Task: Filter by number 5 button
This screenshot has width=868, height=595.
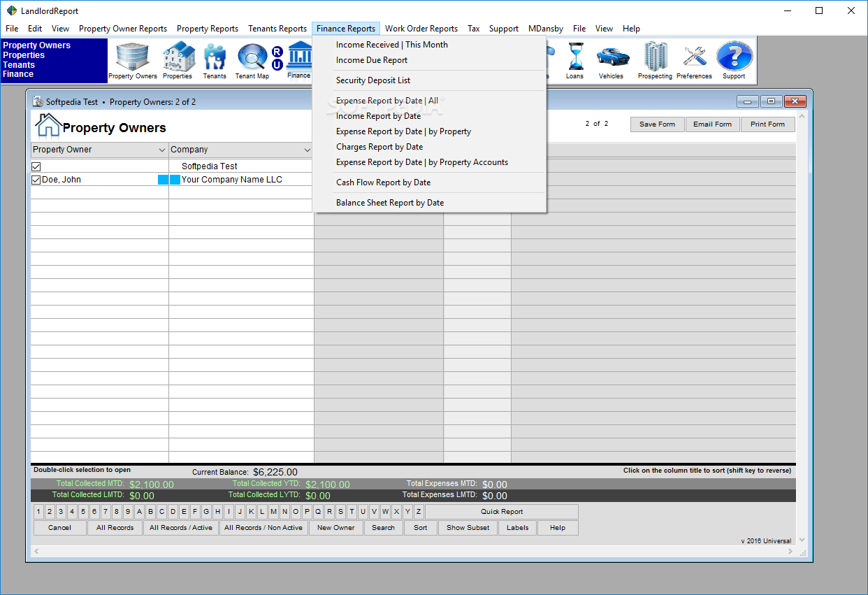Action: coord(83,512)
